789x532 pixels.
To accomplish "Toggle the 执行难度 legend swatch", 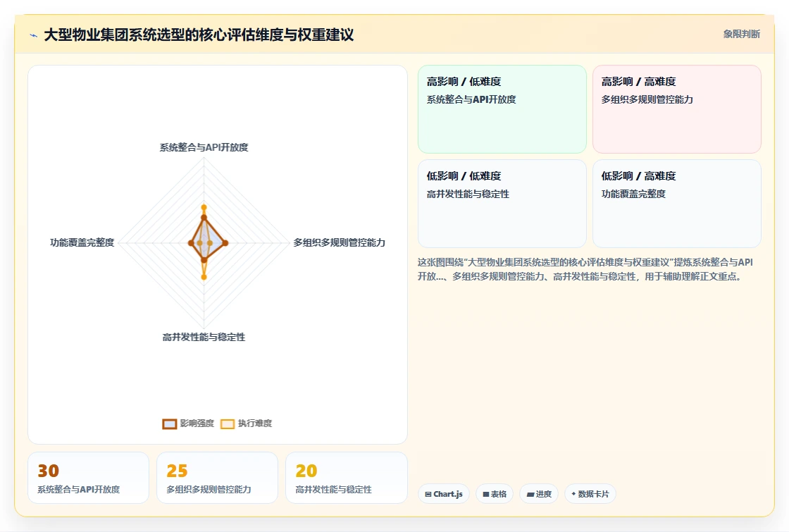I will 228,423.
